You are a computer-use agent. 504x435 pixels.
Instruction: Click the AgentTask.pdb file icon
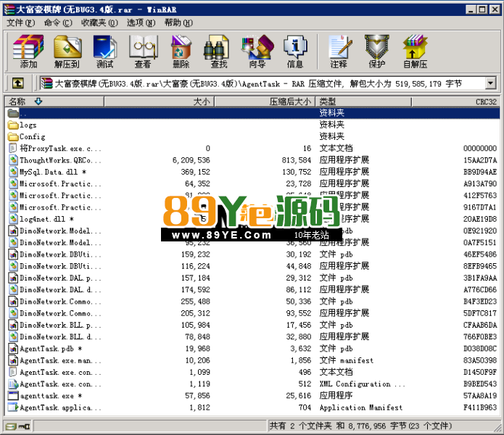tap(13, 349)
